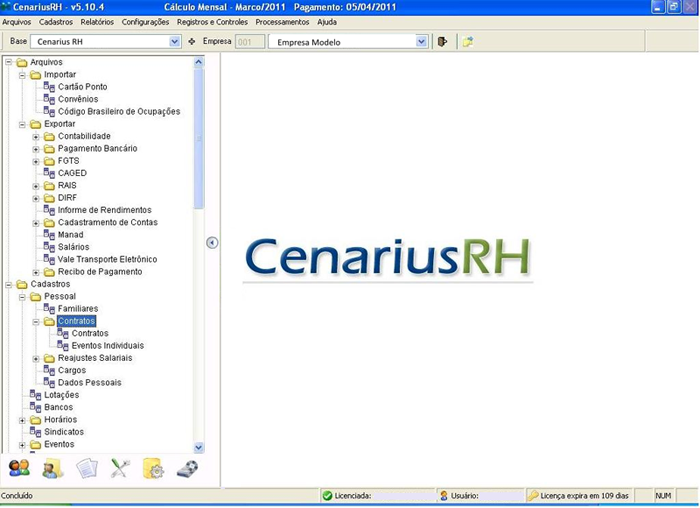The image size is (700, 508).
Task: Open the Base dropdown arrow
Action: point(175,42)
